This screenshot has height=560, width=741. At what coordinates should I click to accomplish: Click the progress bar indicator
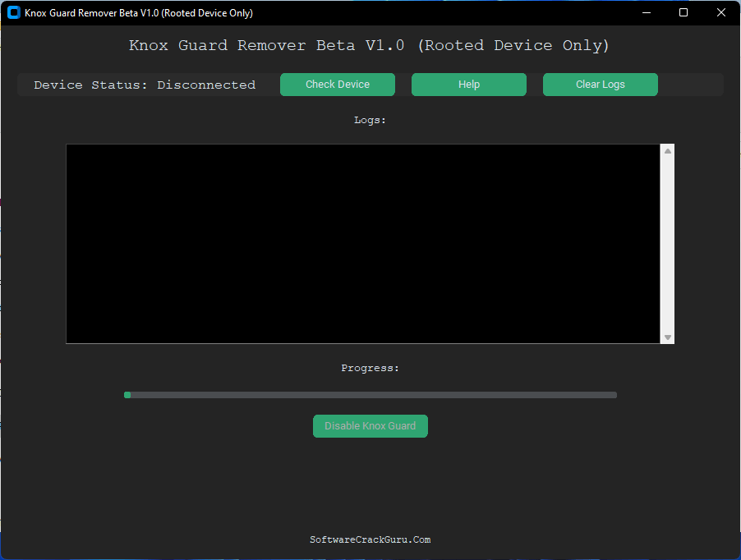click(x=370, y=394)
